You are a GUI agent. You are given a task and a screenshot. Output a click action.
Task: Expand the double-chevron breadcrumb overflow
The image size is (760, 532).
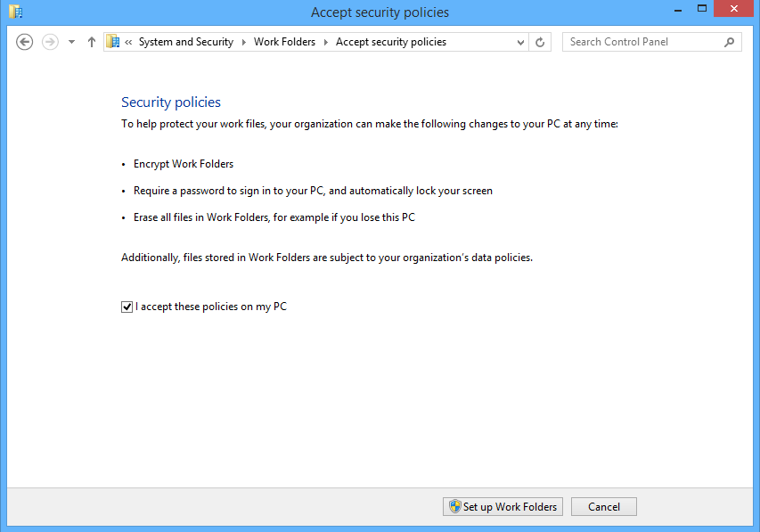tap(128, 42)
